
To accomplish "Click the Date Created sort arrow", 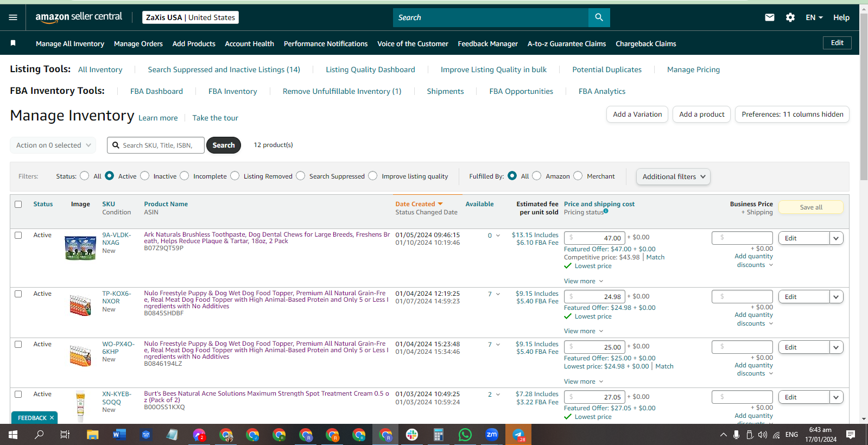I will click(440, 204).
